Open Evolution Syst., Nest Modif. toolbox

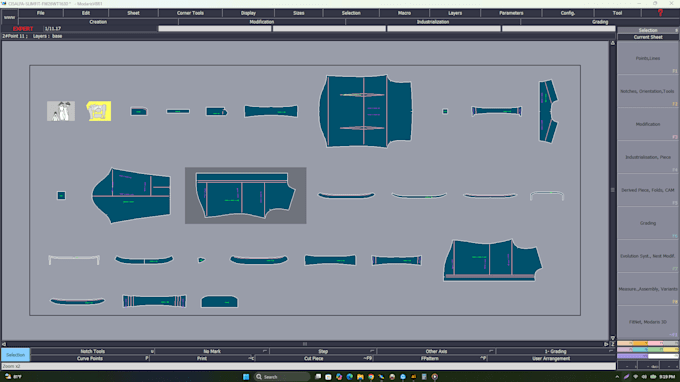[x=648, y=256]
